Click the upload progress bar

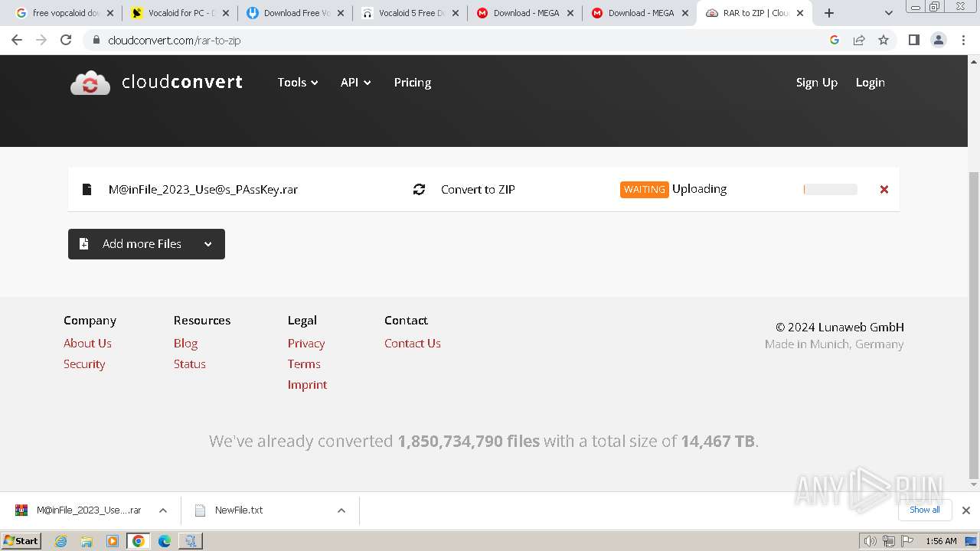830,189
